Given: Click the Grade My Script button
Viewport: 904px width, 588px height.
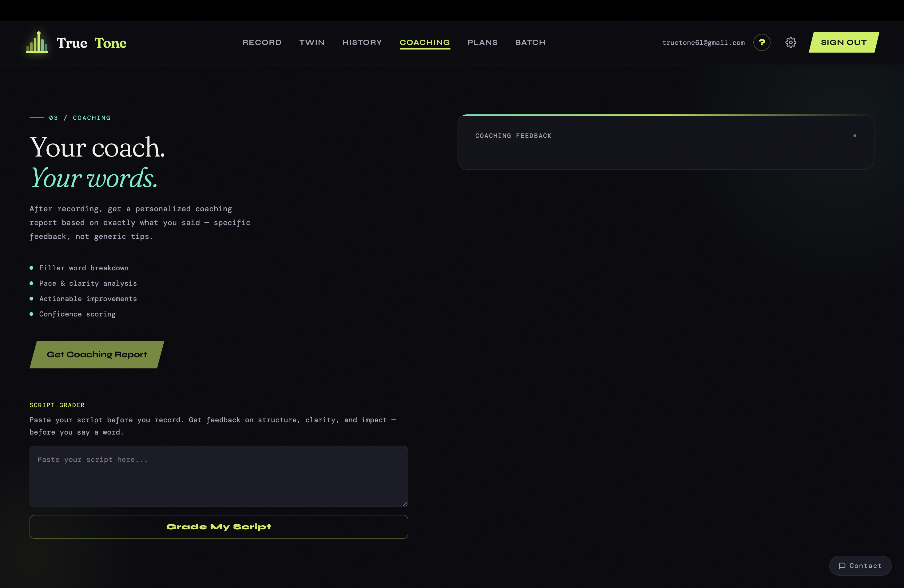Looking at the screenshot, I should point(219,527).
